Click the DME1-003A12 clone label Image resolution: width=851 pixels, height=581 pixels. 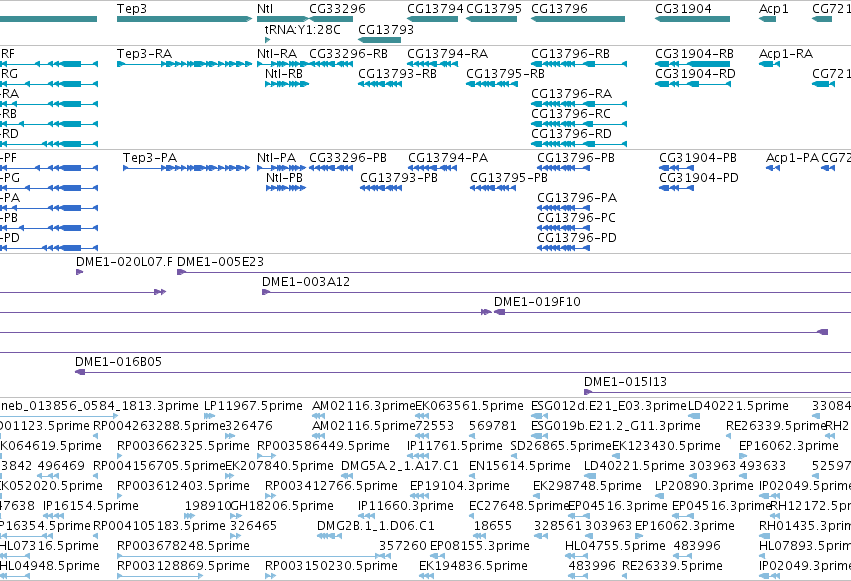point(306,282)
